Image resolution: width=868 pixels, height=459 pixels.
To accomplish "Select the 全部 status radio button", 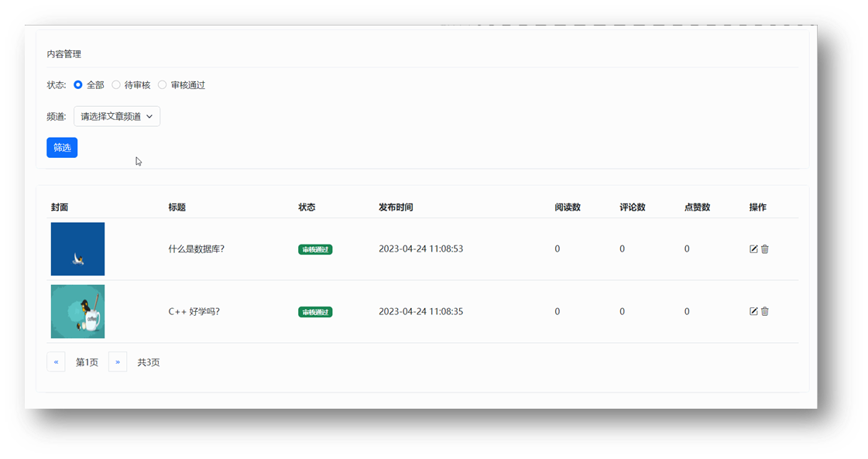I will pos(78,85).
